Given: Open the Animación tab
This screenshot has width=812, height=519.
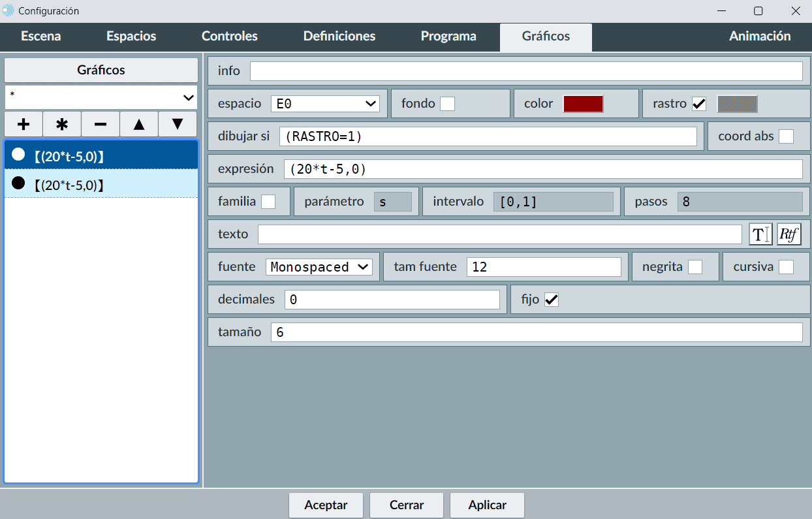Looking at the screenshot, I should 759,37.
